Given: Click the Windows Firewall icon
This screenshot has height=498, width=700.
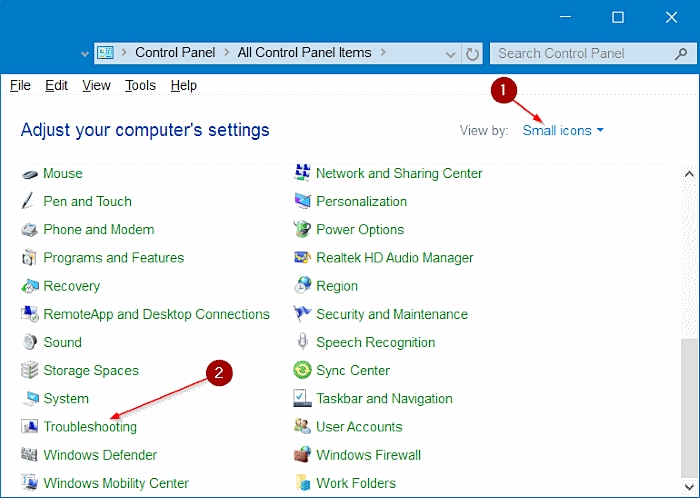Looking at the screenshot, I should point(302,455).
